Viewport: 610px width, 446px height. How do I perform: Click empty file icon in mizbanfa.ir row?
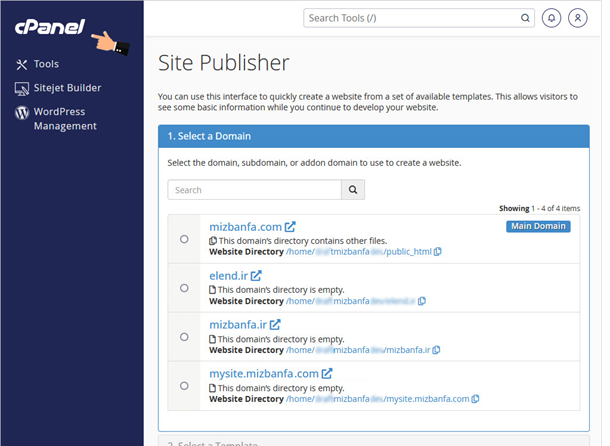click(x=212, y=339)
